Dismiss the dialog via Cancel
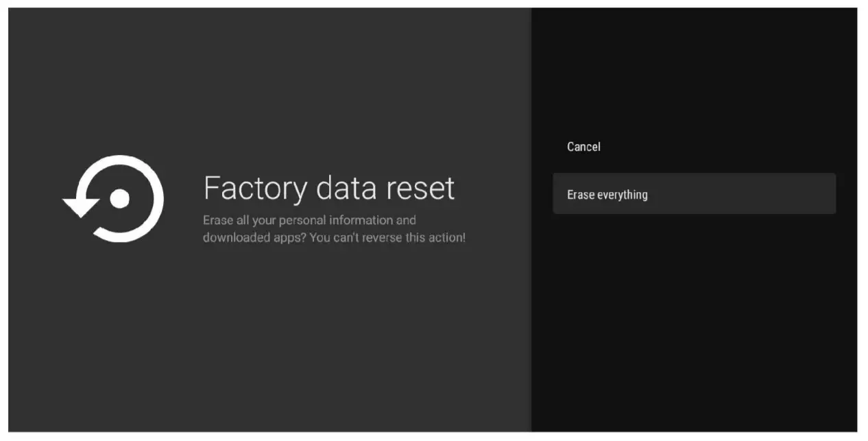The width and height of the screenshot is (868, 441). [x=583, y=147]
